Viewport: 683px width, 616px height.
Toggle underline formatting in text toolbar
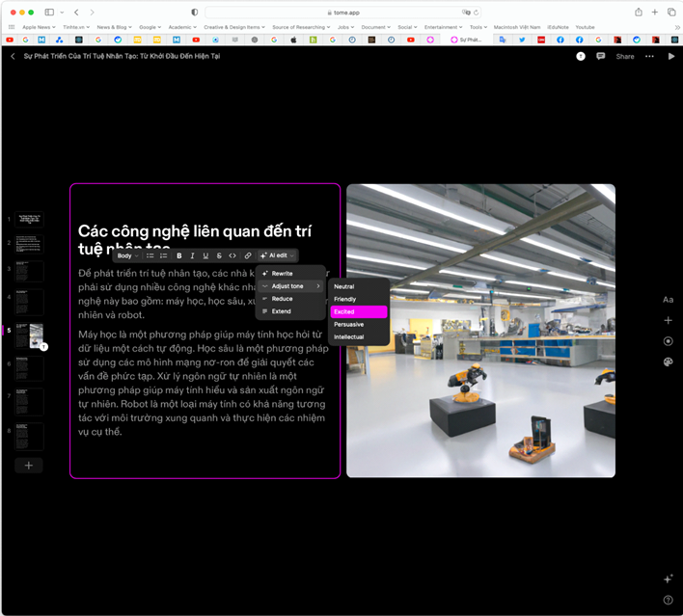[x=205, y=255]
